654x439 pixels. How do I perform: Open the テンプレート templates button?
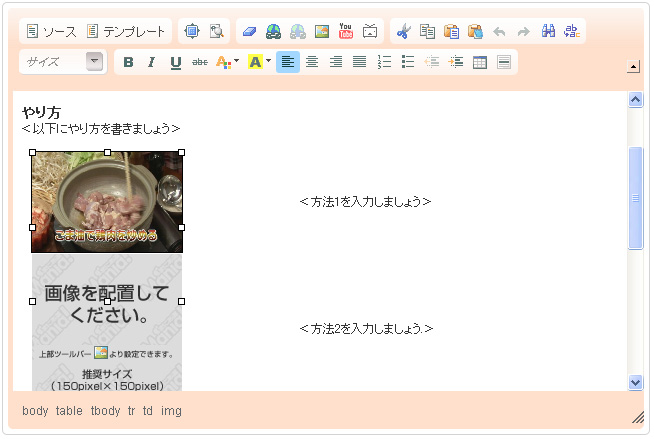[x=126, y=31]
